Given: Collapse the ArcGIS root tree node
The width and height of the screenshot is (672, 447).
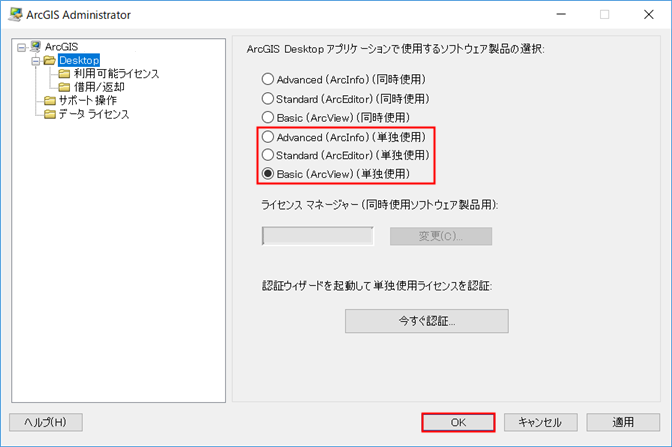Looking at the screenshot, I should [21, 47].
